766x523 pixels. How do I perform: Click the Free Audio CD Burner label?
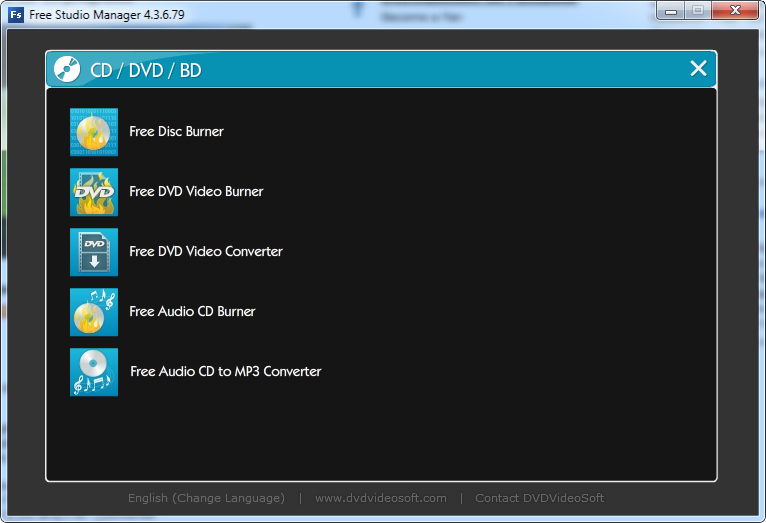pos(192,312)
